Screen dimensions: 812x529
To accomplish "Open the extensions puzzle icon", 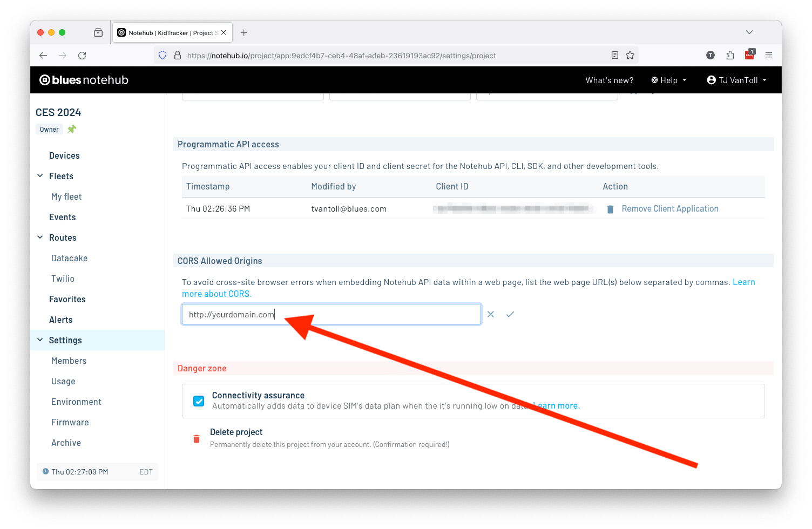I will click(730, 55).
